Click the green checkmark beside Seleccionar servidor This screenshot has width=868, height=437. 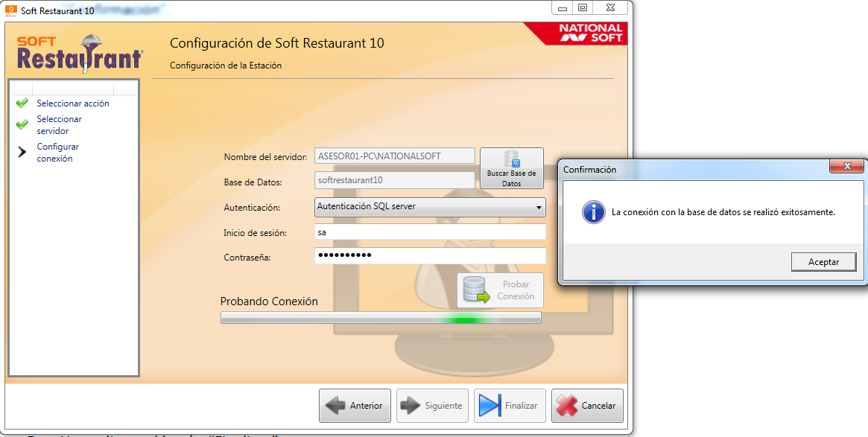pos(22,124)
